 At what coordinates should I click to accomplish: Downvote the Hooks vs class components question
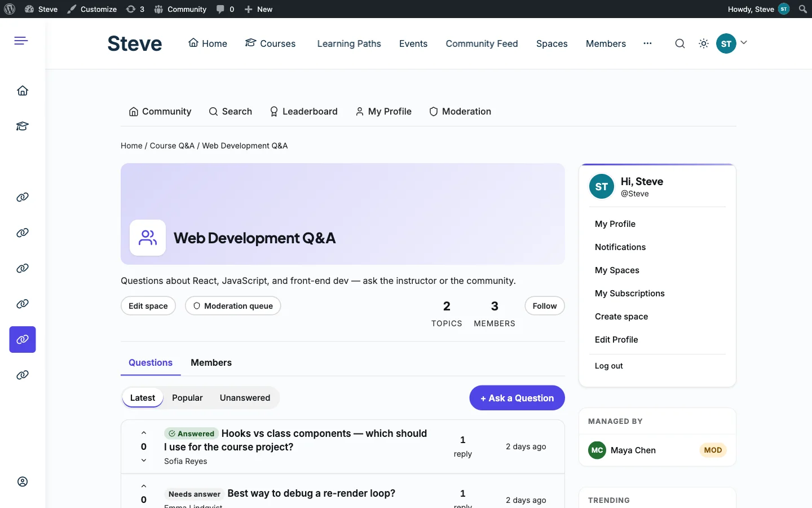[144, 460]
